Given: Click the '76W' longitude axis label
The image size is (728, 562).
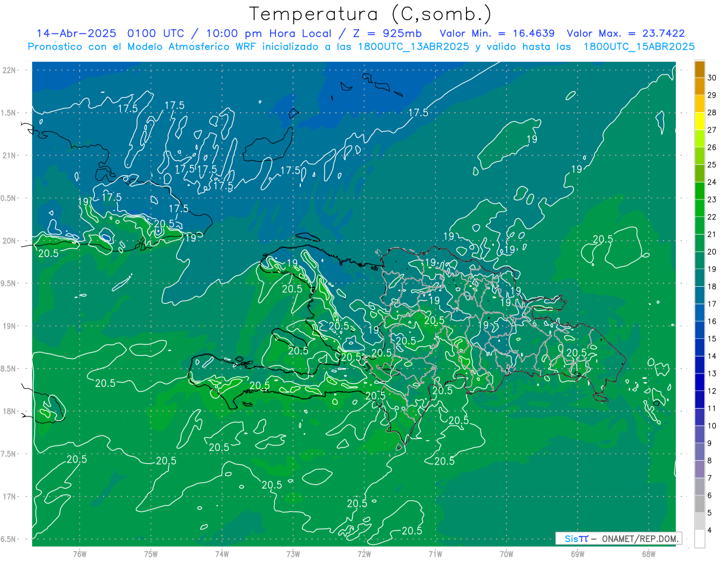Looking at the screenshot, I should click(79, 554).
